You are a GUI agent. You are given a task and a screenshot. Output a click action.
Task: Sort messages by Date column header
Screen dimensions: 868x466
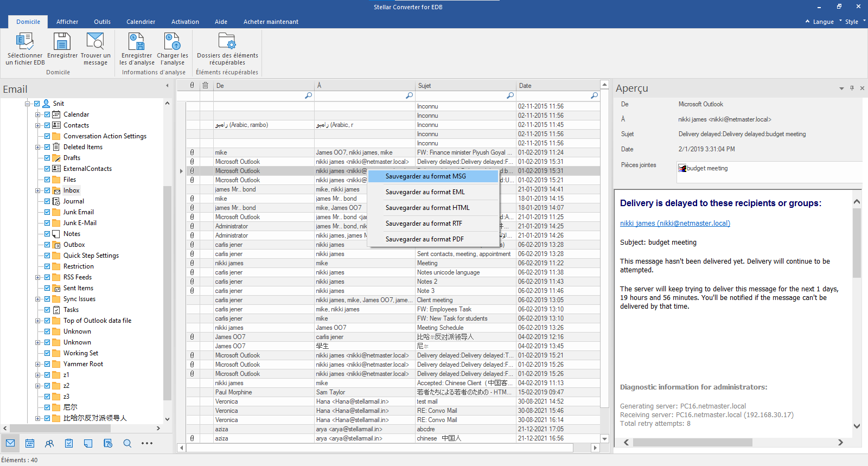(558, 85)
